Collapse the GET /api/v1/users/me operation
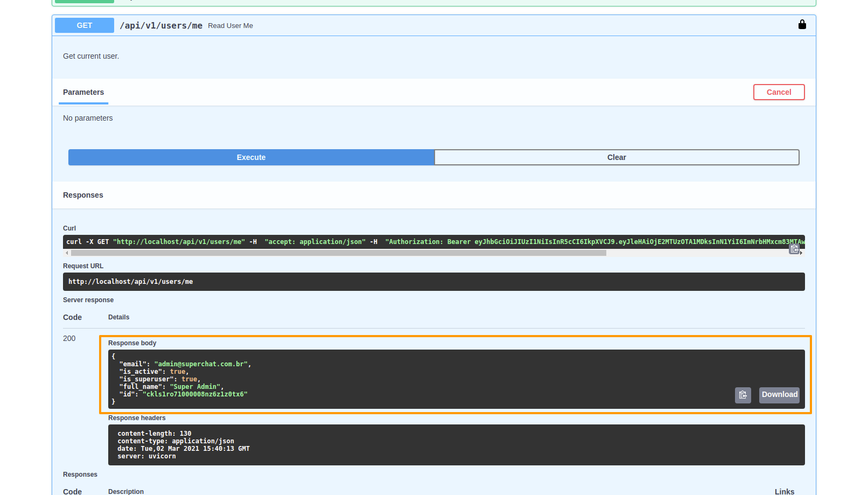This screenshot has height=495, width=868. click(433, 25)
